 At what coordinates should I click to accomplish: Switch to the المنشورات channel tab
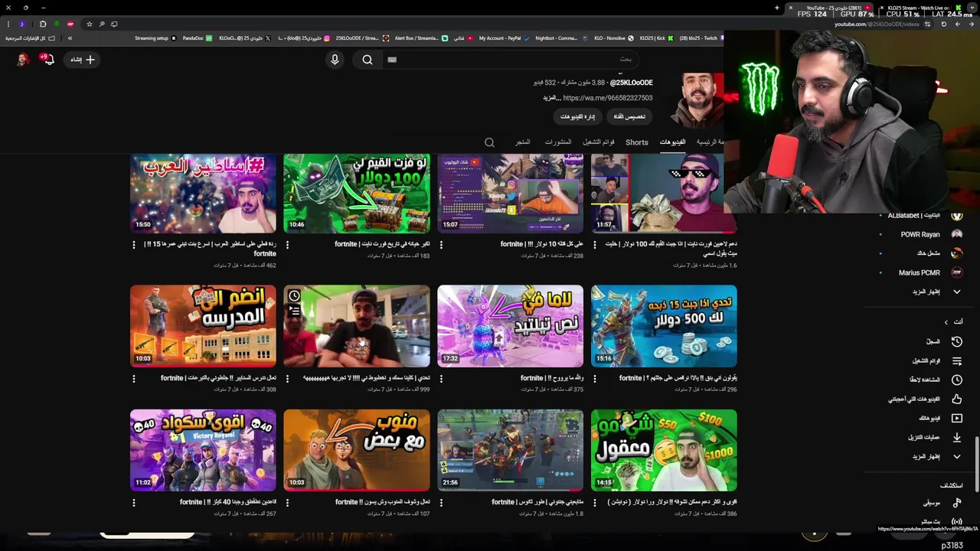[x=558, y=142]
